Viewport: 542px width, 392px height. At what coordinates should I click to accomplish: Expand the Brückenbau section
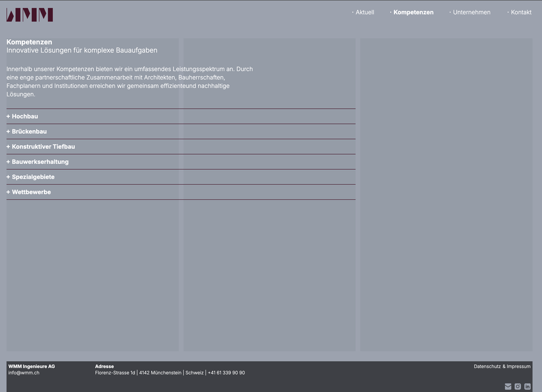29,131
